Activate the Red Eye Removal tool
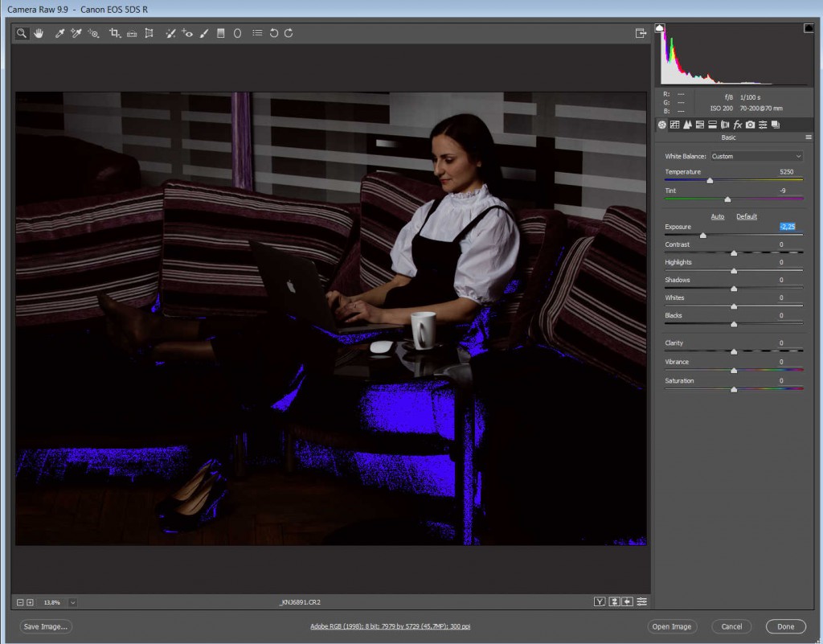The height and width of the screenshot is (644, 823). pos(187,33)
